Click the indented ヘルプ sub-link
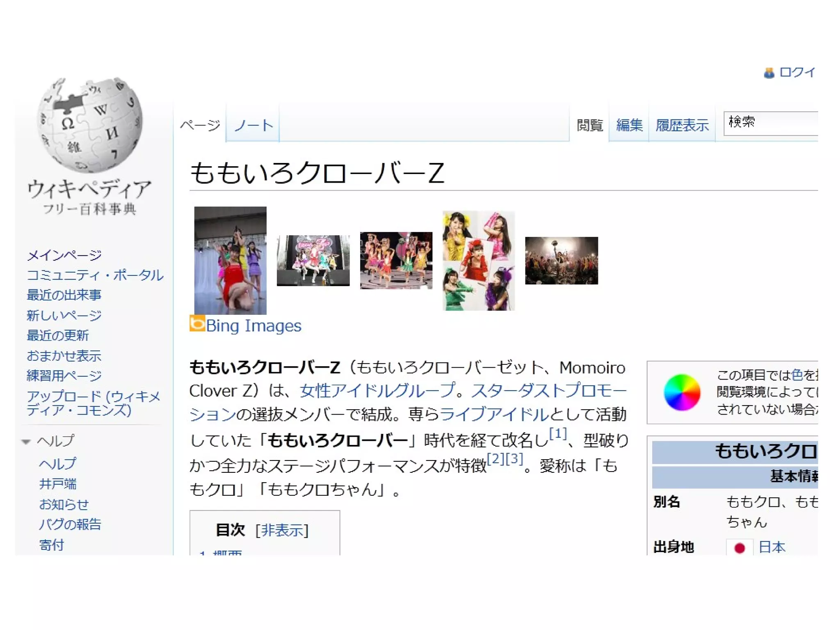 coord(57,464)
